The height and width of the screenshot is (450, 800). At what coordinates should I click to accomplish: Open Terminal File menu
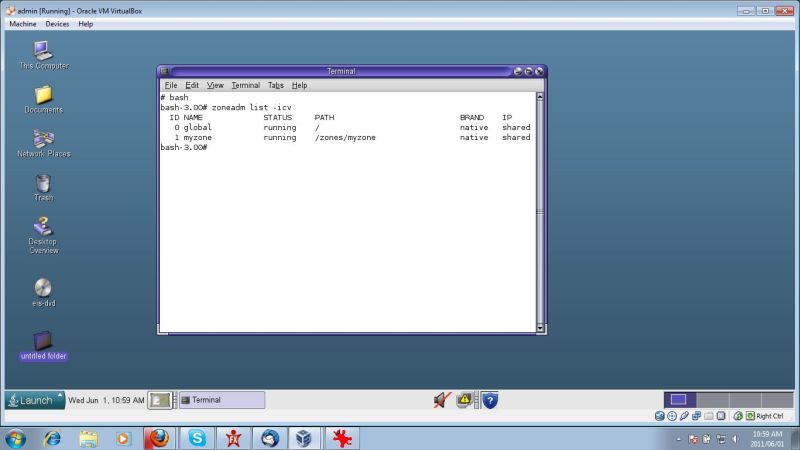pos(171,86)
